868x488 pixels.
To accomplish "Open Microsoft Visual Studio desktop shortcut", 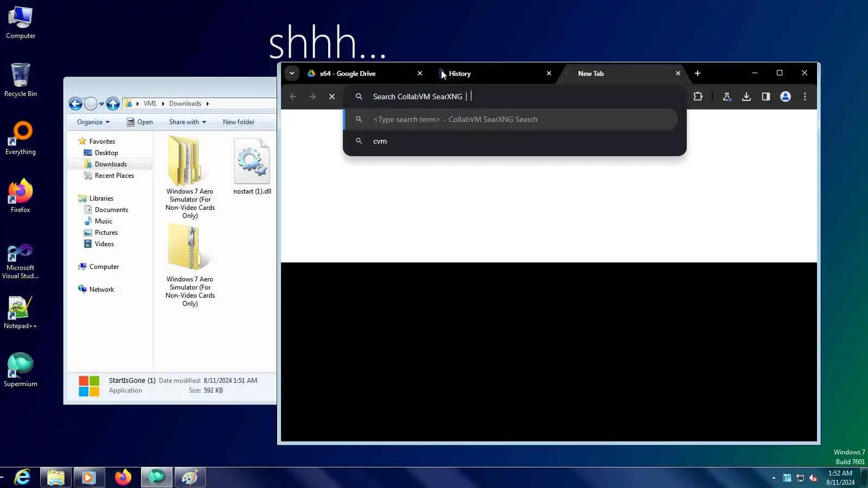I will coord(21,261).
